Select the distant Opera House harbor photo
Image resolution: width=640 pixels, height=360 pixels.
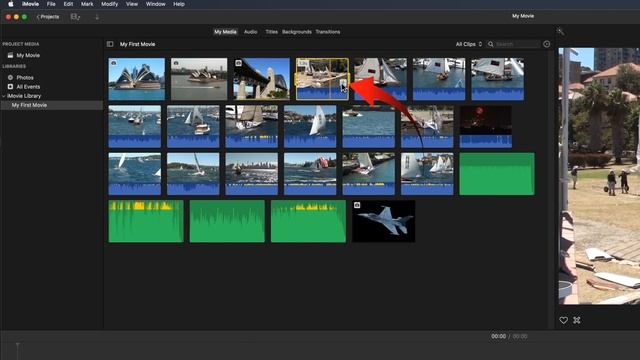(x=199, y=79)
